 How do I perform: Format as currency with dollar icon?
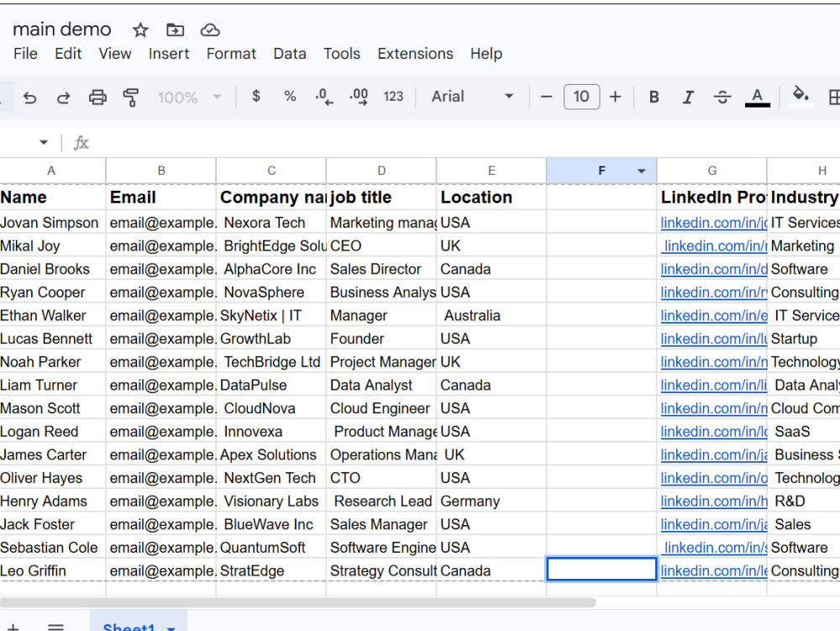point(256,97)
